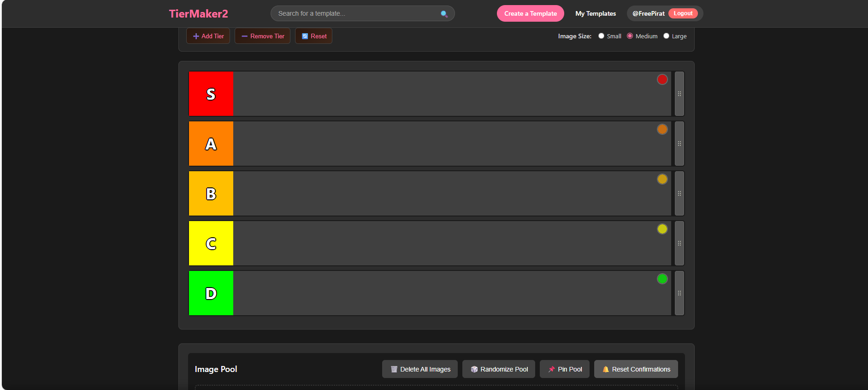Open My Templates page

[595, 13]
